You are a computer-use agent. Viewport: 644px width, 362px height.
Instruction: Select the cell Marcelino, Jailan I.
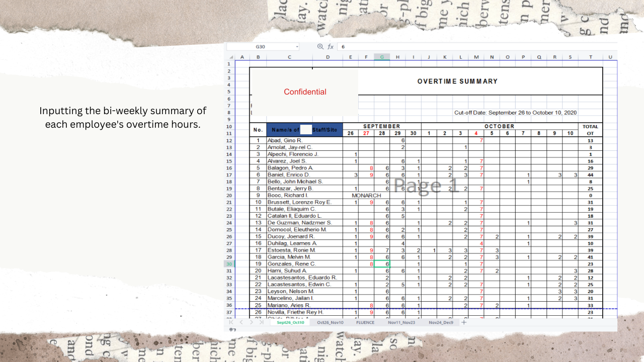pyautogui.click(x=304, y=298)
